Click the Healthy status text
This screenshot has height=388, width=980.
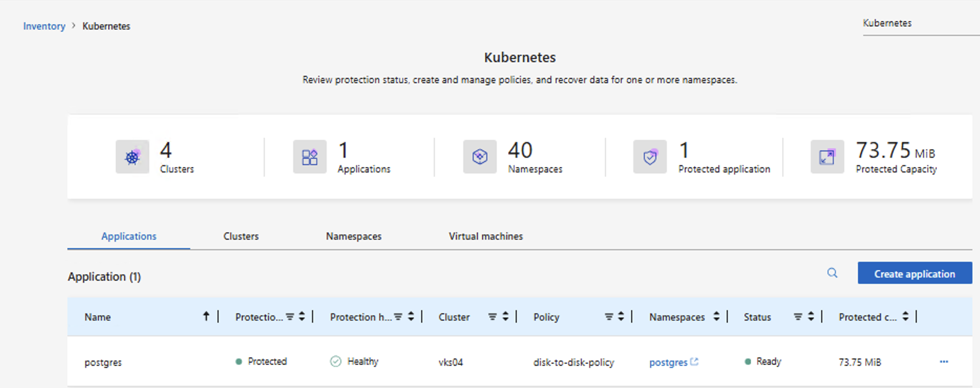(363, 362)
